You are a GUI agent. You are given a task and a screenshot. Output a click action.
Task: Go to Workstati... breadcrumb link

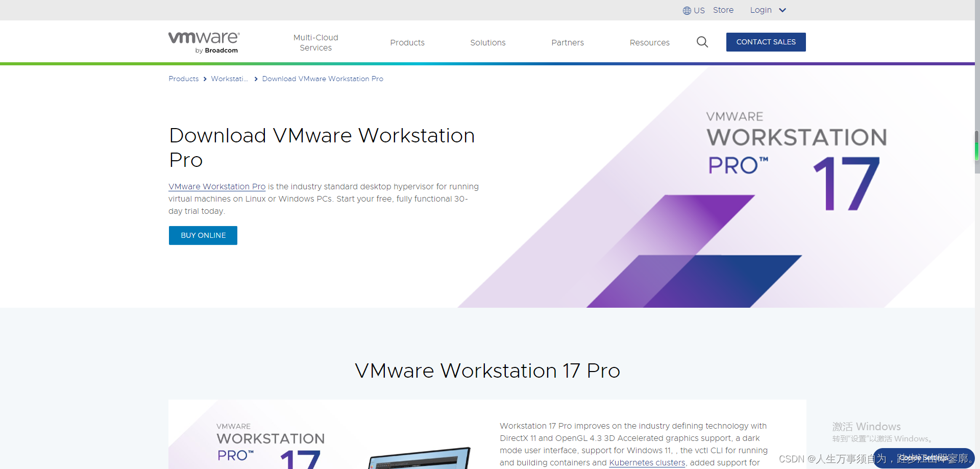(230, 79)
